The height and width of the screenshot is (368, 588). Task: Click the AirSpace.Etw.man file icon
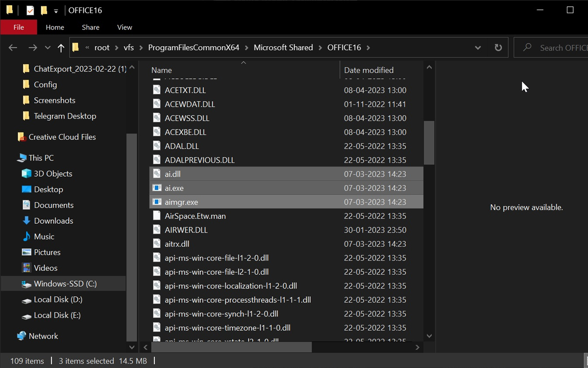[x=157, y=215]
